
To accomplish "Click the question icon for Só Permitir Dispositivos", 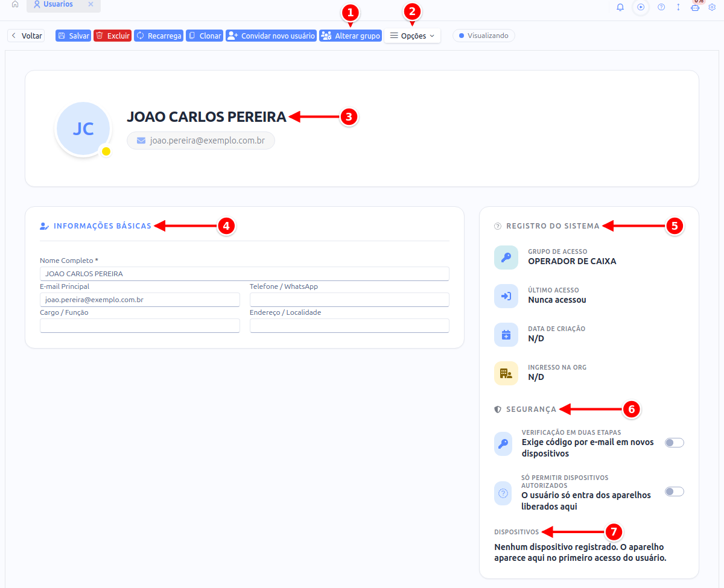I will click(503, 493).
